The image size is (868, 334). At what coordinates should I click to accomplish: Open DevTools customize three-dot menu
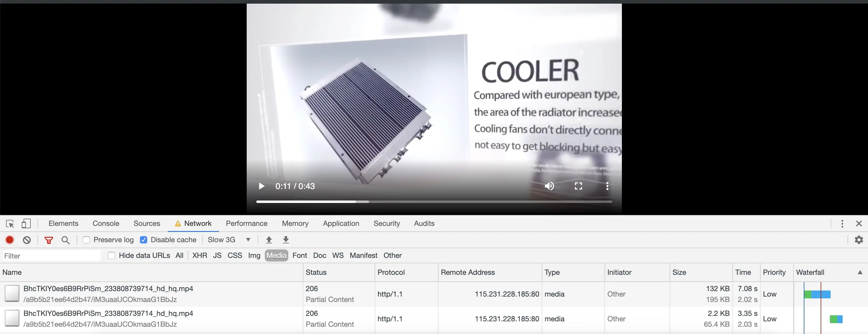point(842,224)
